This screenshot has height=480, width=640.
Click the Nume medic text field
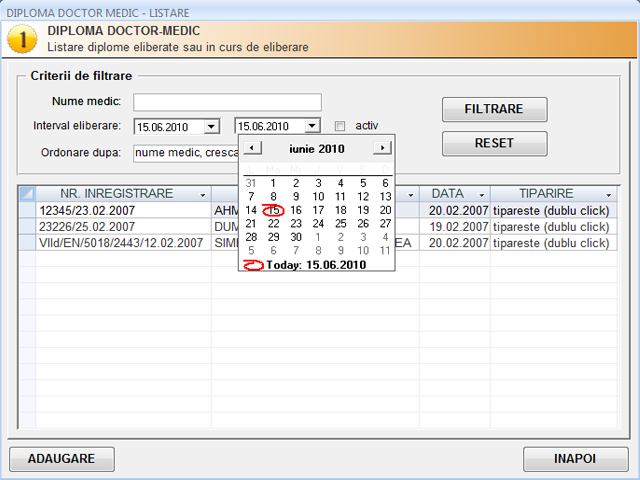(227, 102)
